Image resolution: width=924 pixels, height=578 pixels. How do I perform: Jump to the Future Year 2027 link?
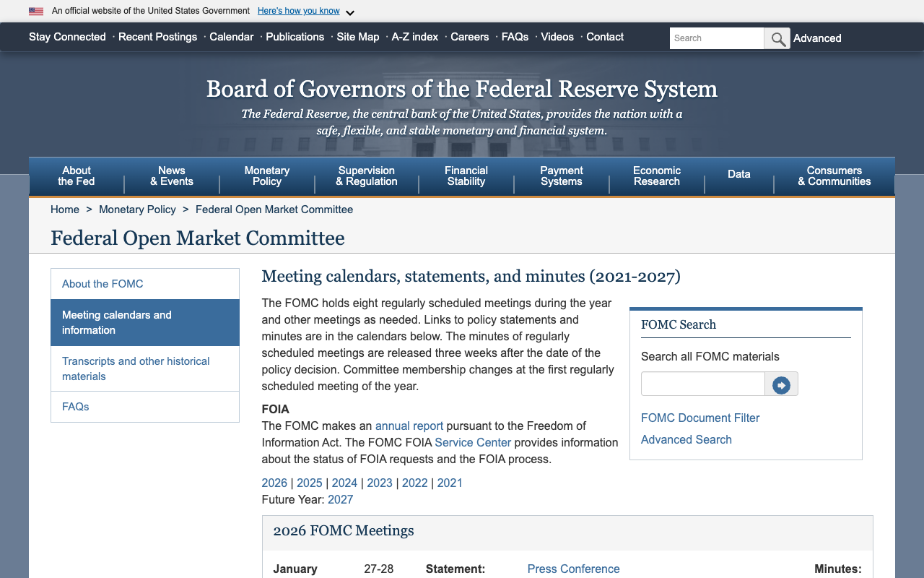[341, 500]
